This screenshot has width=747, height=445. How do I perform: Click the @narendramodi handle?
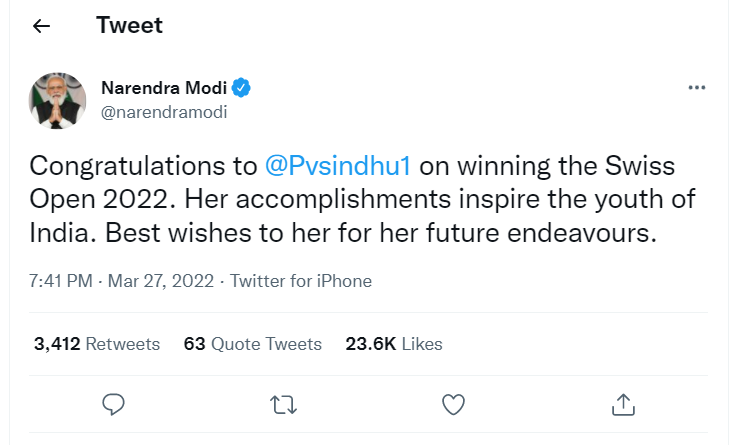tap(164, 112)
